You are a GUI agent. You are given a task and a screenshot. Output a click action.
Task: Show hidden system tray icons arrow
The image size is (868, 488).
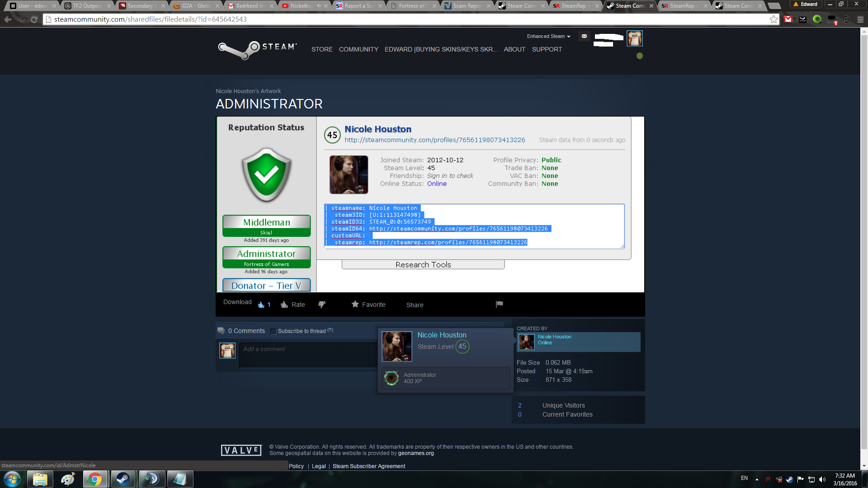pyautogui.click(x=757, y=479)
